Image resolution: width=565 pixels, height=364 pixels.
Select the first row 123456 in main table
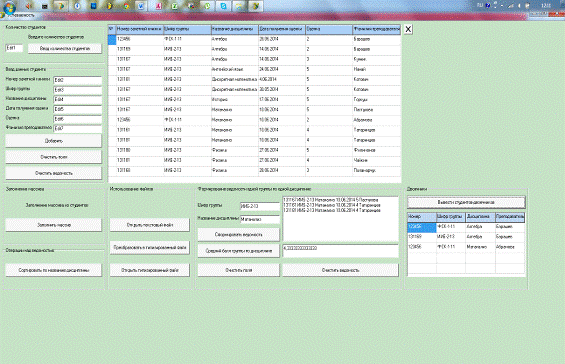(254, 39)
